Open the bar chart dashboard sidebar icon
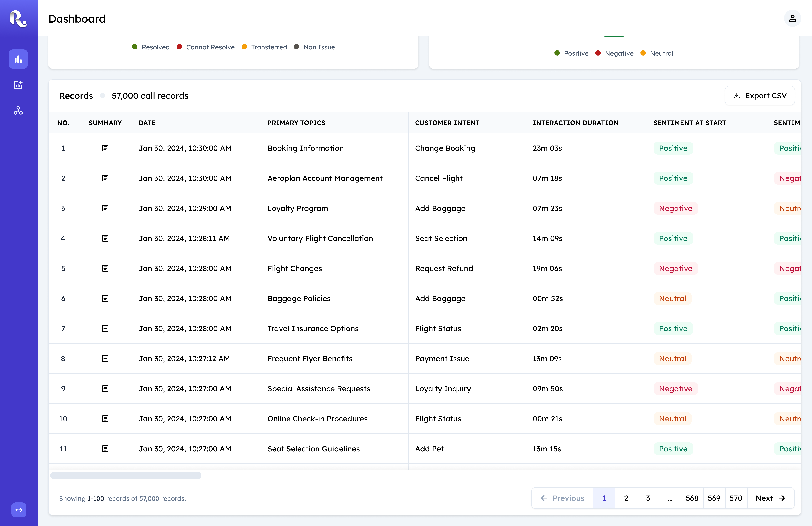 coord(18,59)
